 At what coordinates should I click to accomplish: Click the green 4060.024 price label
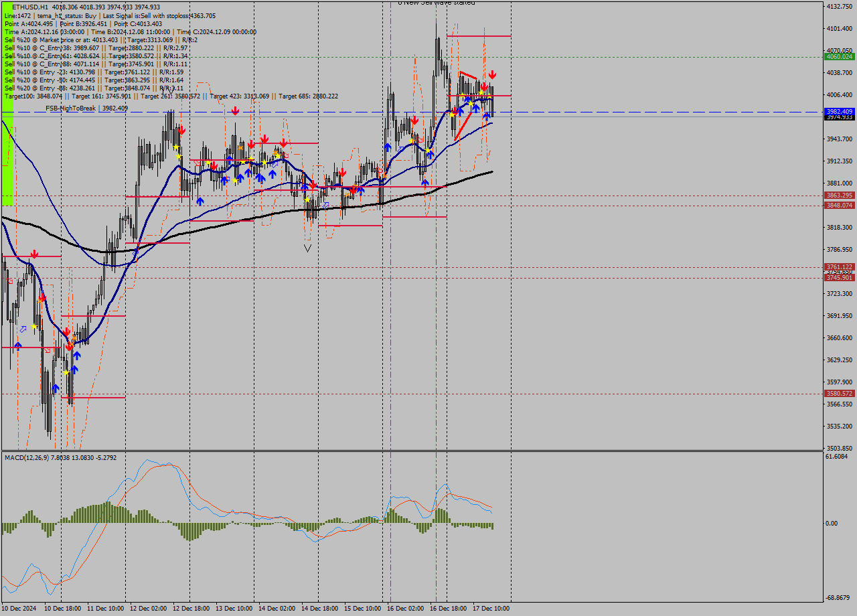839,57
